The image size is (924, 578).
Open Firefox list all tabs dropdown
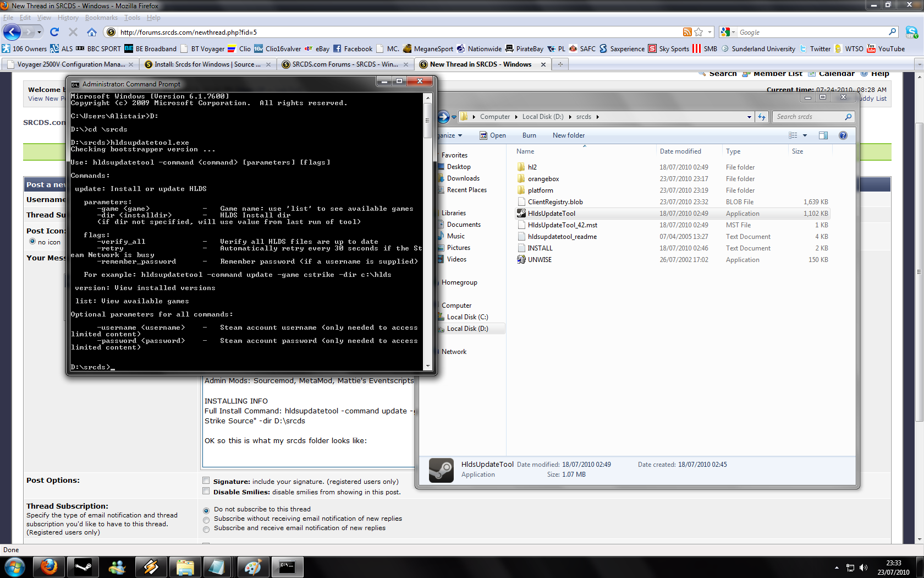tap(919, 64)
